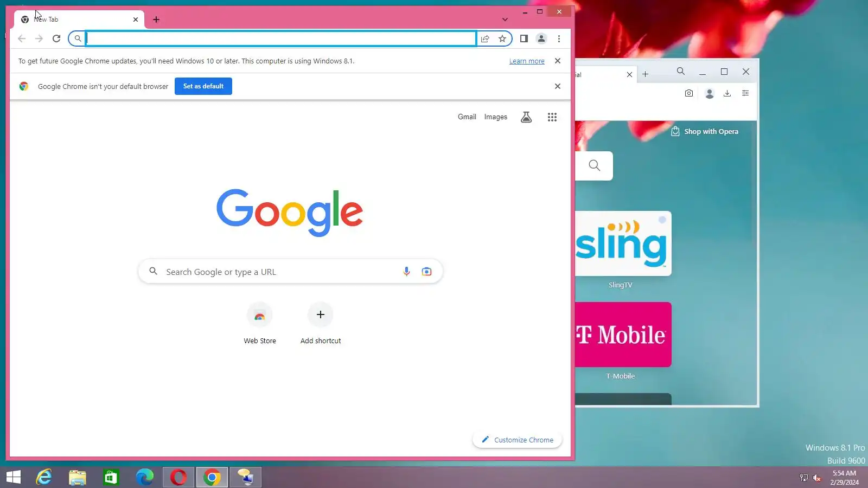The image size is (868, 488).
Task: Reload the page in Chrome
Action: [x=56, y=38]
